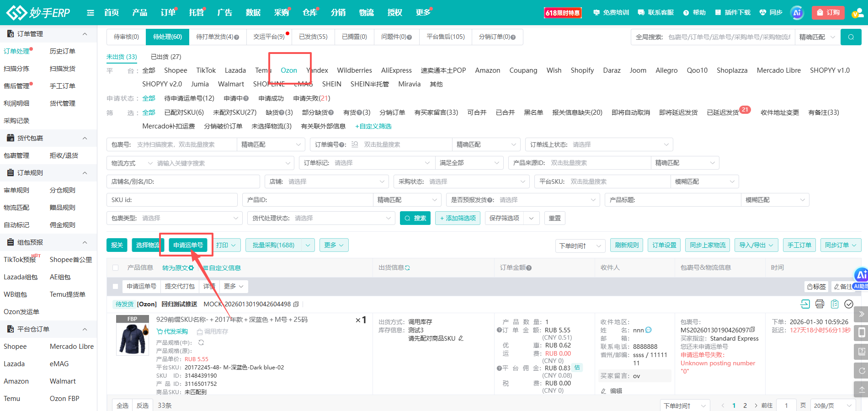The image size is (868, 411).
Task: Click the help manual side button
Action: pos(861,352)
